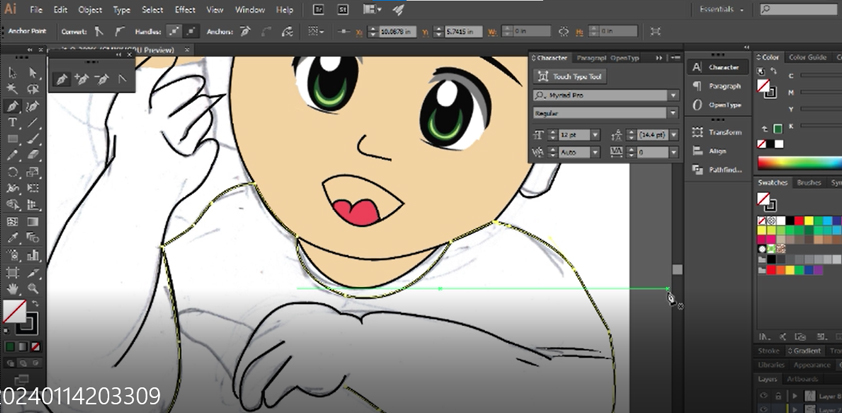This screenshot has height=413, width=842.
Task: Click the CMYK color spectrum bar
Action: [800, 163]
